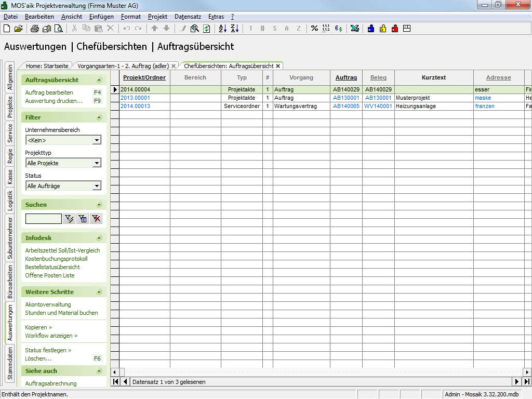Screen dimensions: 532x399
Task: Click the yellow puzzle piece icon
Action: (383, 29)
